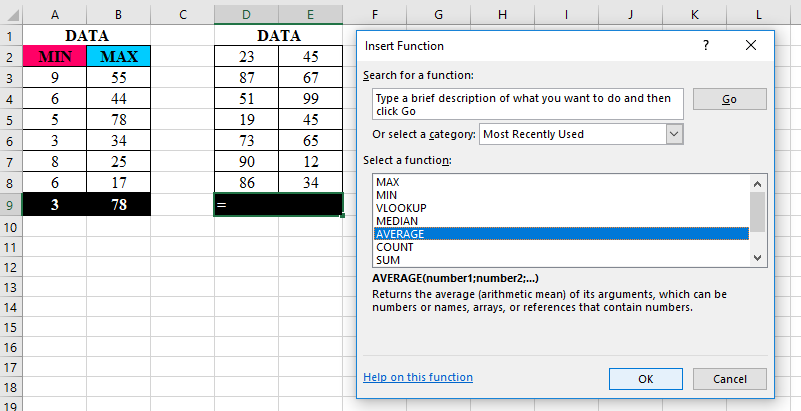Select column E header
Image resolution: width=801 pixels, height=411 pixels.
(311, 15)
